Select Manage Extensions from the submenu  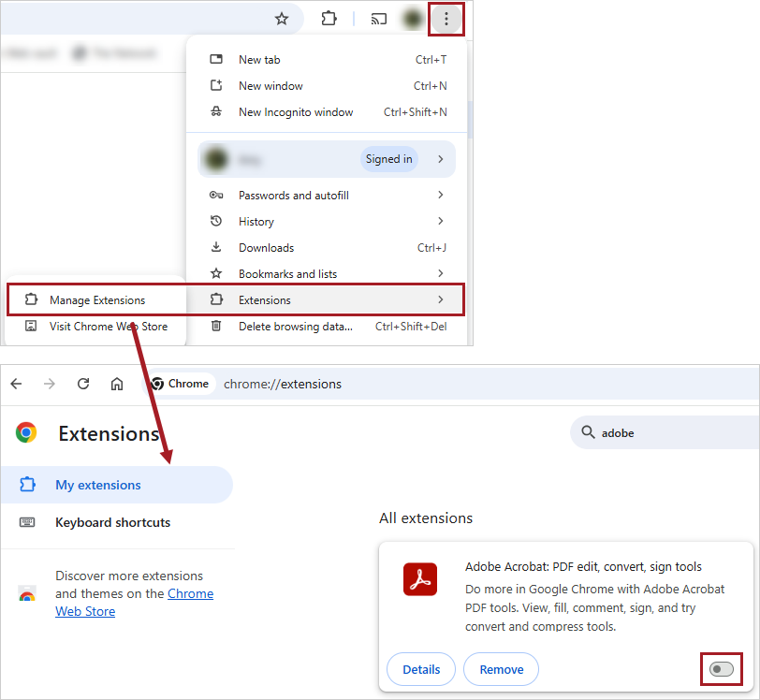point(97,299)
